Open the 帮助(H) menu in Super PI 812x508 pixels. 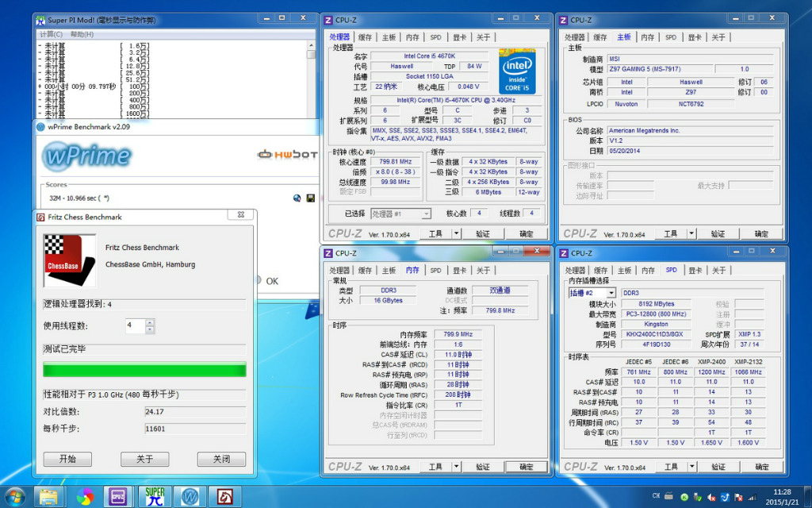[x=82, y=34]
